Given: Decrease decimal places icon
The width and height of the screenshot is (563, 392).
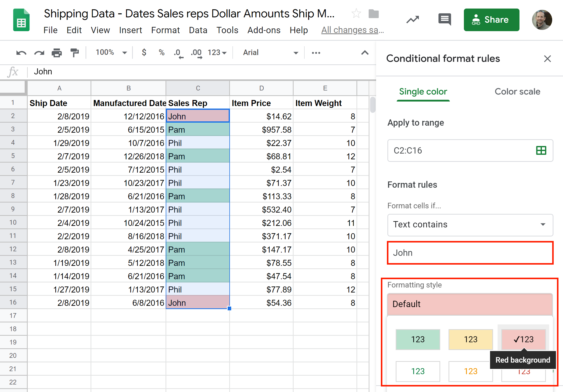Looking at the screenshot, I should (x=179, y=53).
